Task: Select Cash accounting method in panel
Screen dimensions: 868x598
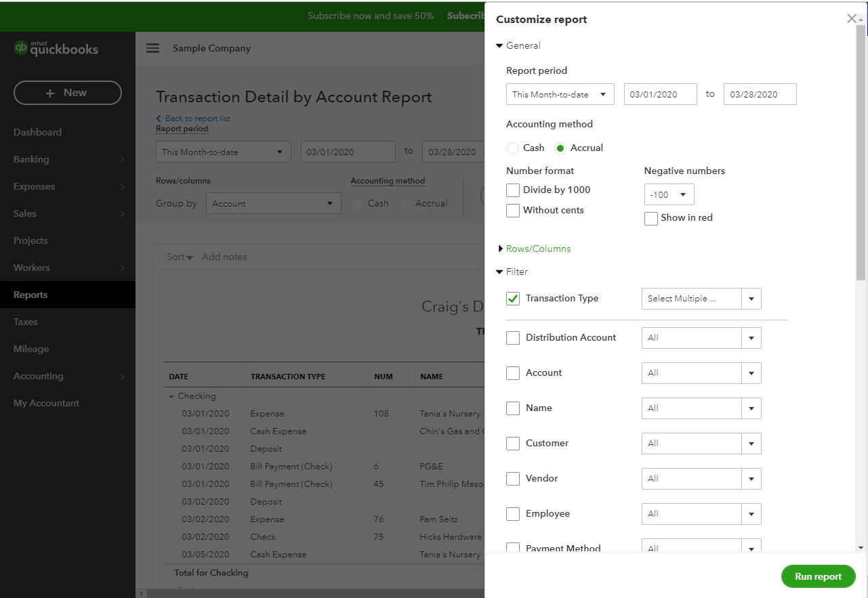Action: click(513, 148)
